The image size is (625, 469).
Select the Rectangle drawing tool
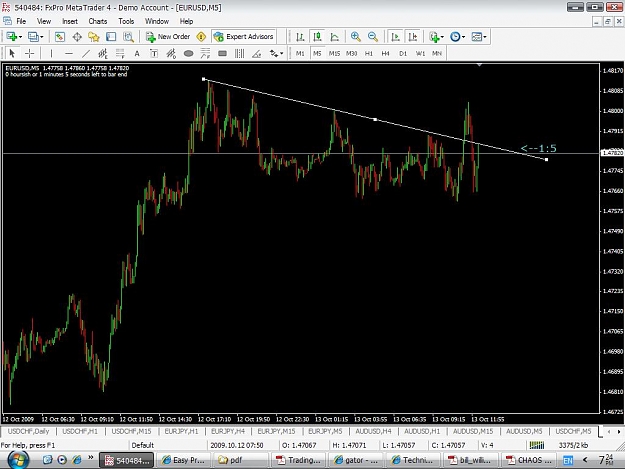click(222, 53)
